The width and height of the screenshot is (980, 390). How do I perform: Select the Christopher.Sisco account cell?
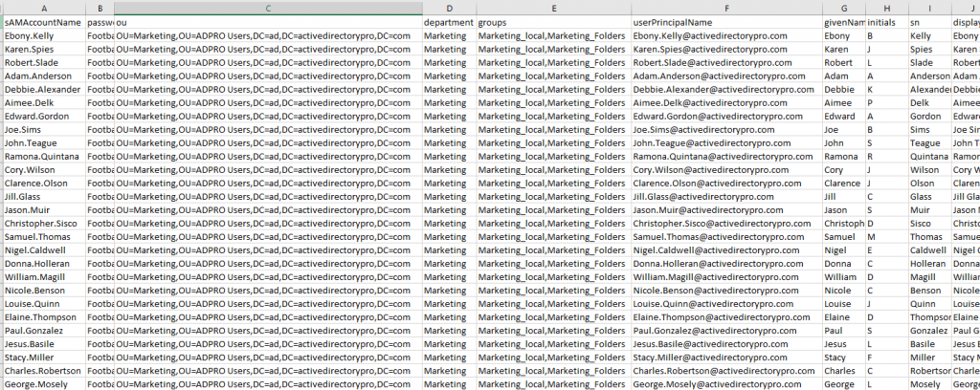pyautogui.click(x=44, y=224)
